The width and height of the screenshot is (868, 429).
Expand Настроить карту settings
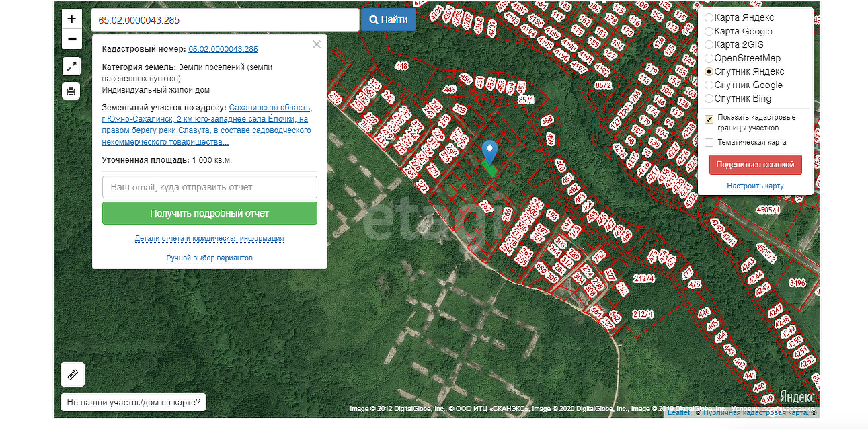tap(755, 186)
